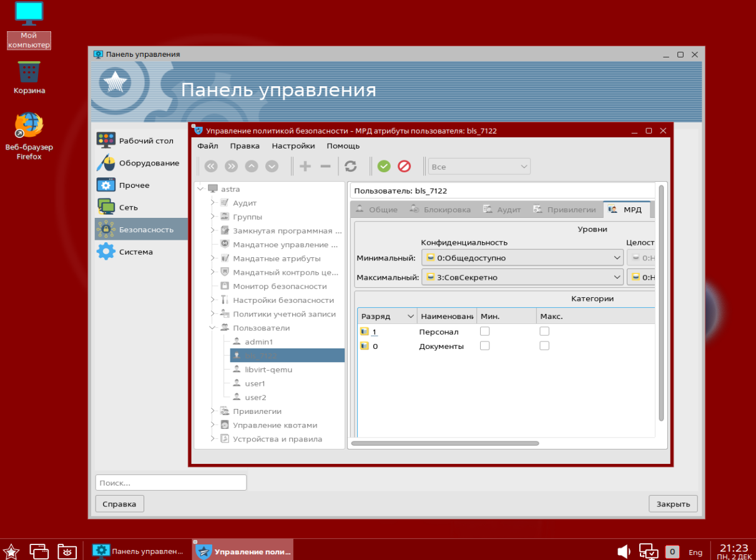Click the volume speaker icon in tray

623,551
